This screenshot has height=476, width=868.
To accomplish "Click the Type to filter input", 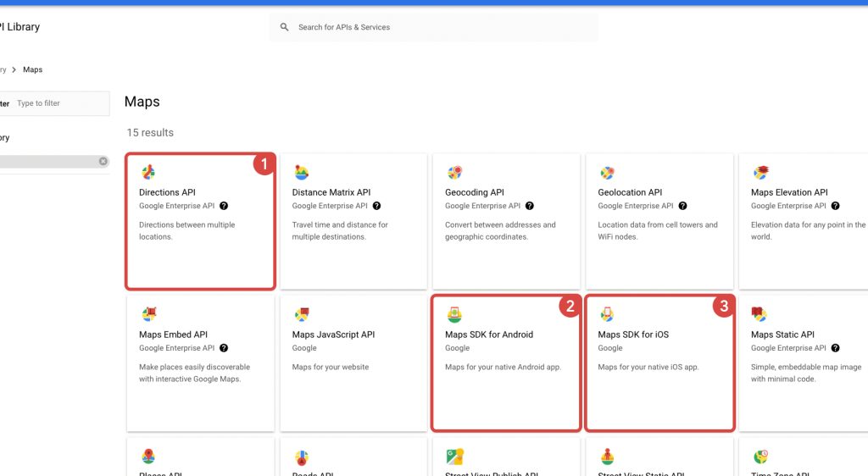I will (x=59, y=103).
